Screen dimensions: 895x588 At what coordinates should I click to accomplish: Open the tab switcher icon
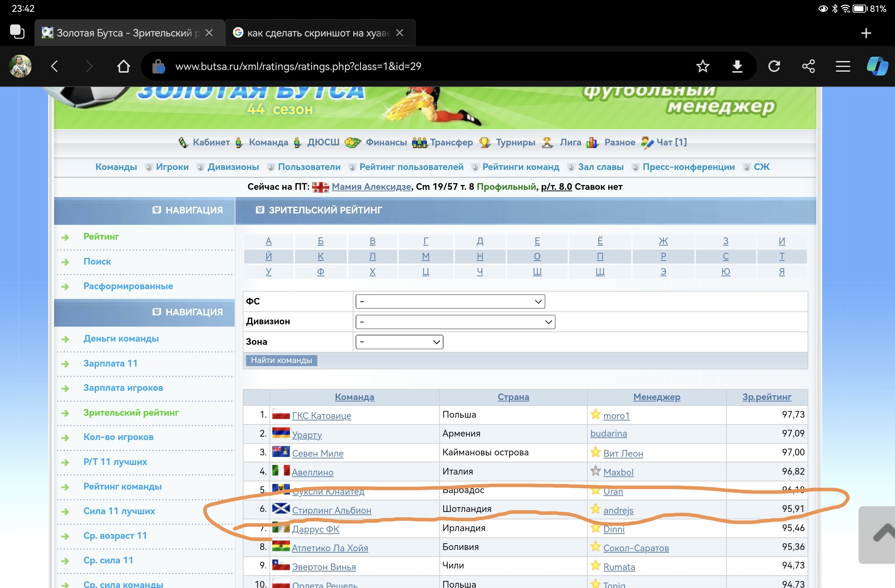pyautogui.click(x=17, y=32)
